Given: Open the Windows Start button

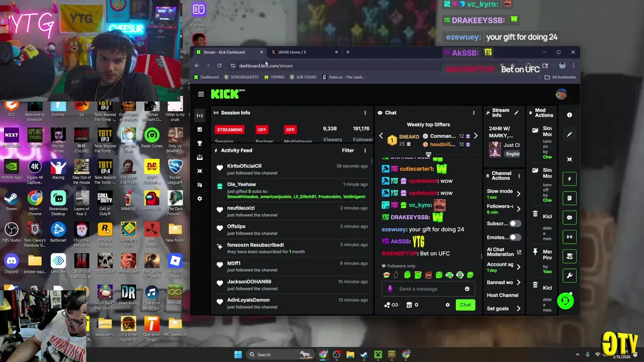Looking at the screenshot, I should click(238, 354).
